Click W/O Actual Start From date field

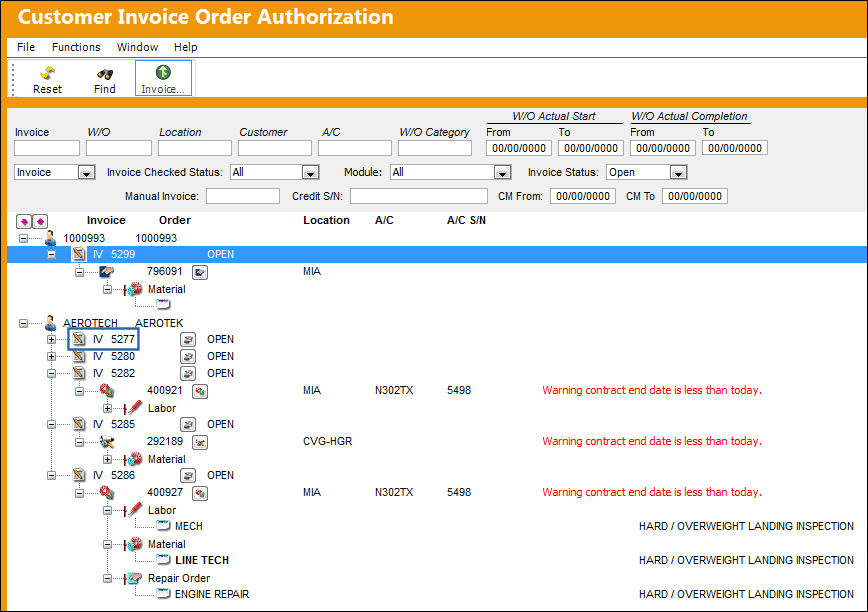519,148
